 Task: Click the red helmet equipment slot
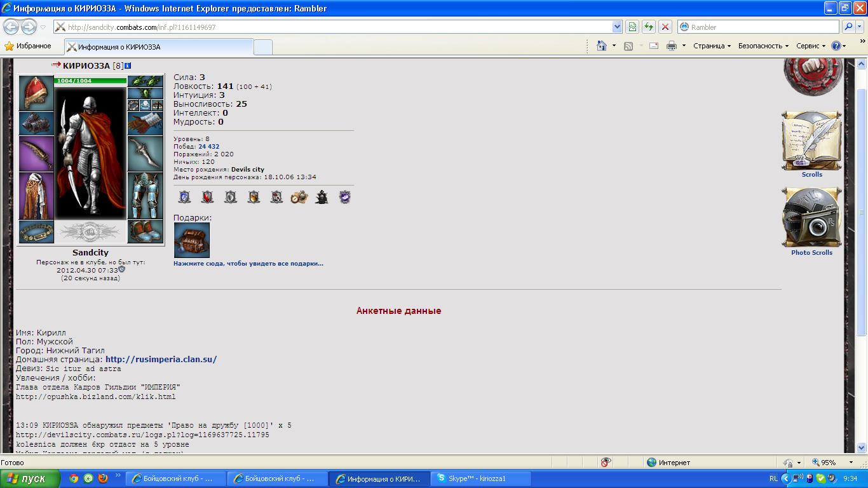(x=36, y=93)
